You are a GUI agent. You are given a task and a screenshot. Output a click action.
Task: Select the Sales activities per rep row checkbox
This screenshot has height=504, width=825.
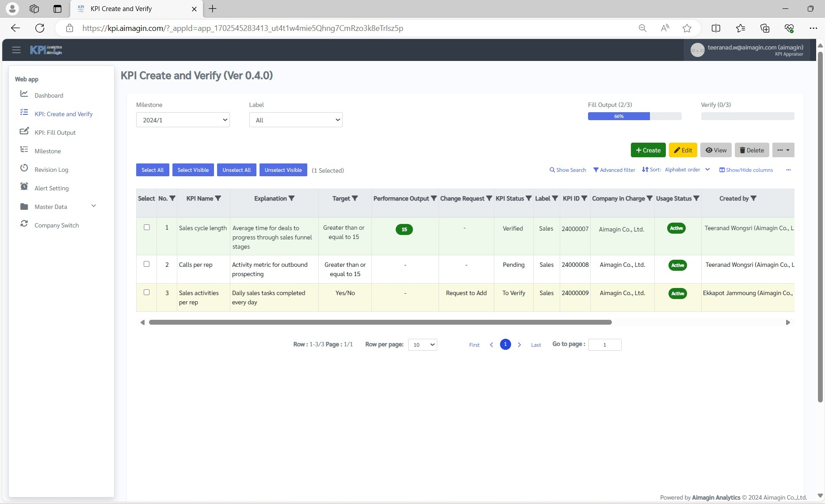coord(147,292)
